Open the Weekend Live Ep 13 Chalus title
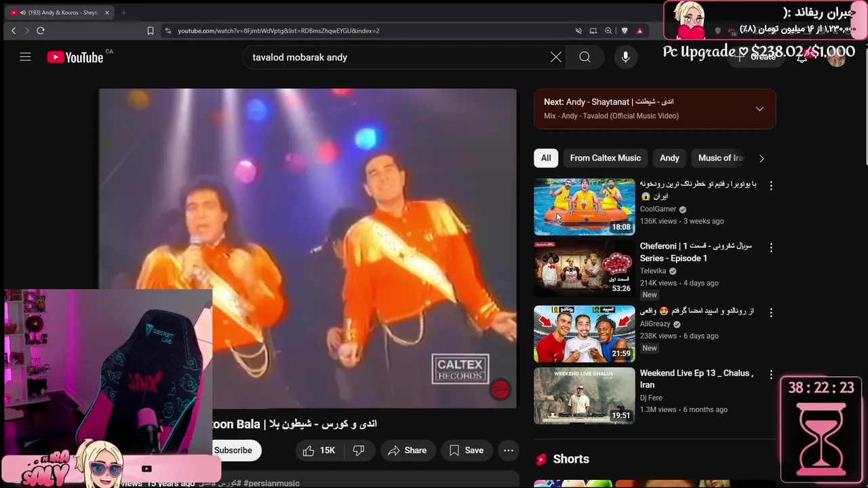This screenshot has width=868, height=488. 696,379
